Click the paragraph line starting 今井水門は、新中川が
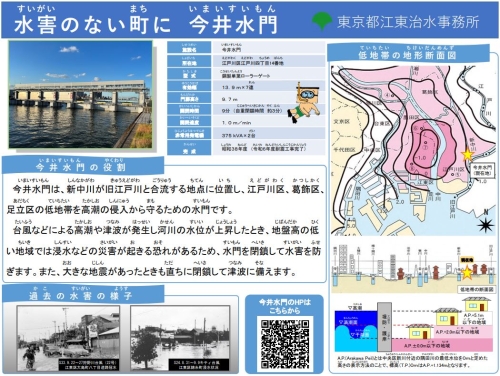 [x=168, y=190]
